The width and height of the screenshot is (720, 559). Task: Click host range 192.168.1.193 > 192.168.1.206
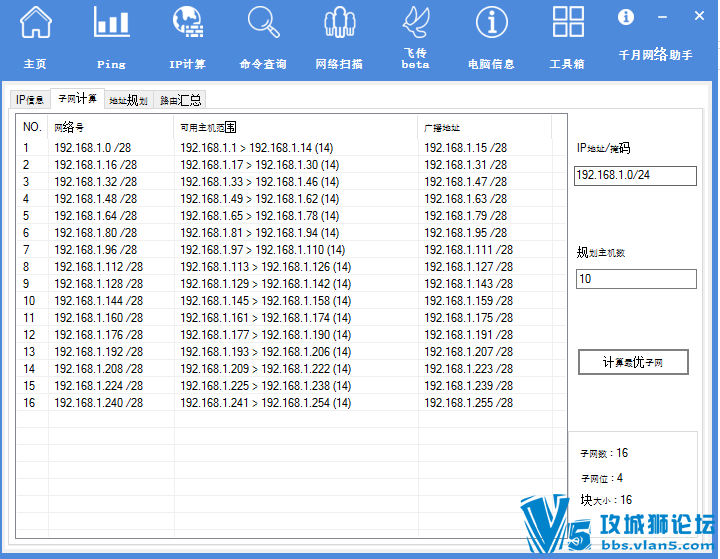pos(266,352)
